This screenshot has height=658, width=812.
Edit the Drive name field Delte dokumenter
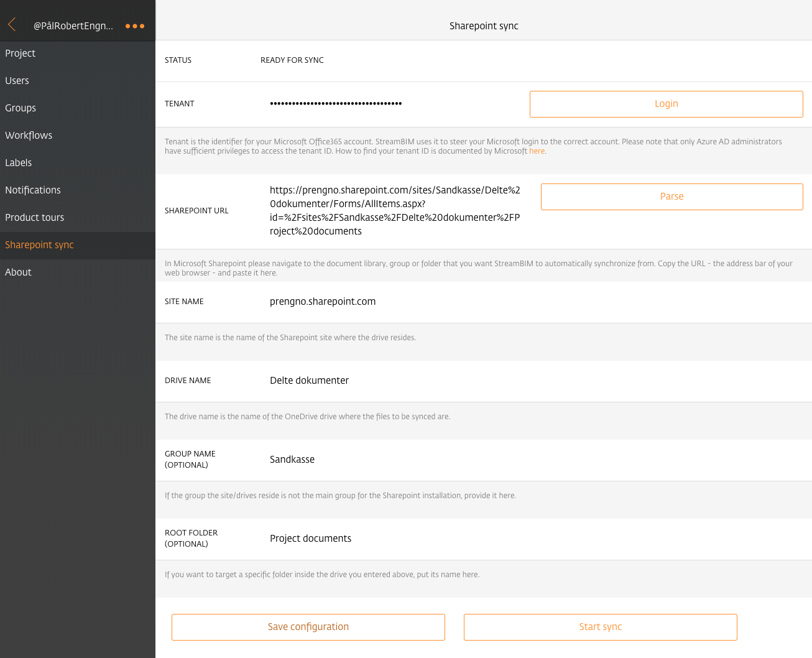[x=309, y=381]
